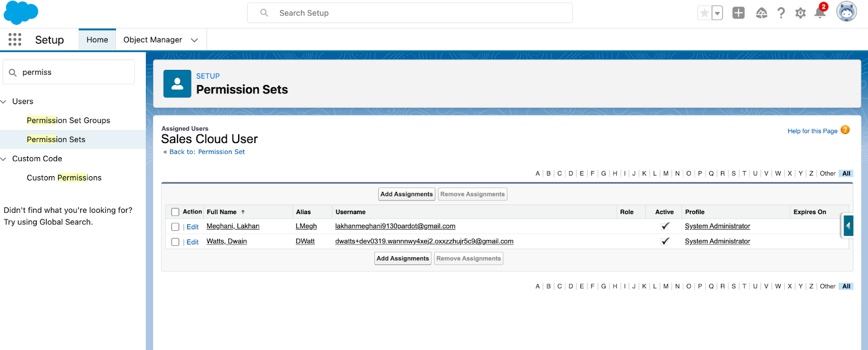Open the App Launcher grid icon

[x=15, y=40]
